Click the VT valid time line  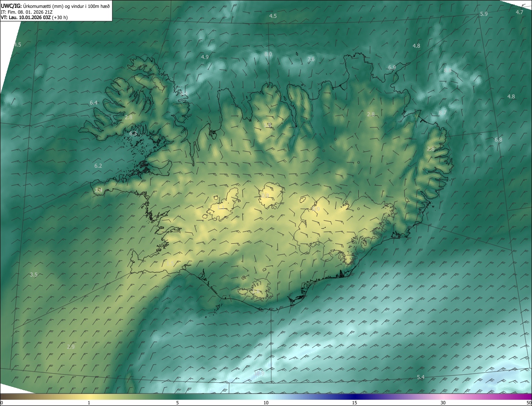34,17
